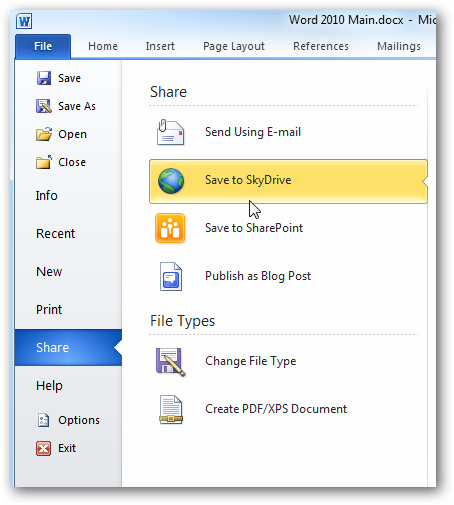Click the Save text label
Image resolution: width=454 pixels, height=505 pixels.
[69, 78]
